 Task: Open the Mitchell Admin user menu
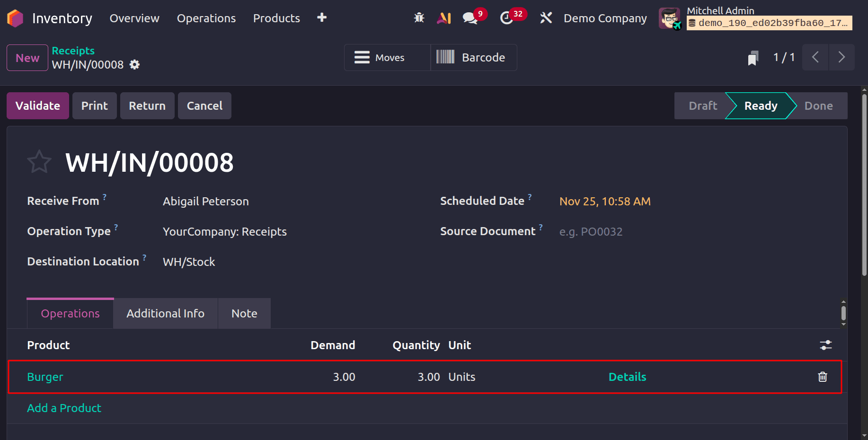(x=720, y=10)
